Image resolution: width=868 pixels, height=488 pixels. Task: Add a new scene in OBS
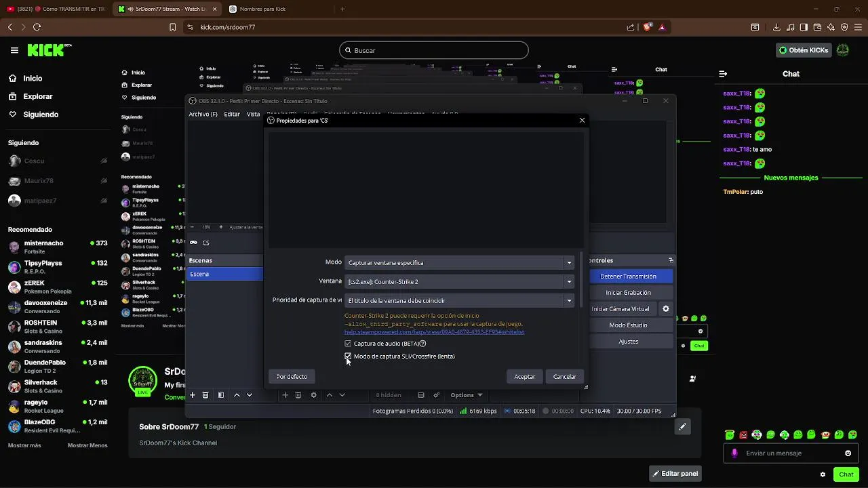pyautogui.click(x=193, y=395)
